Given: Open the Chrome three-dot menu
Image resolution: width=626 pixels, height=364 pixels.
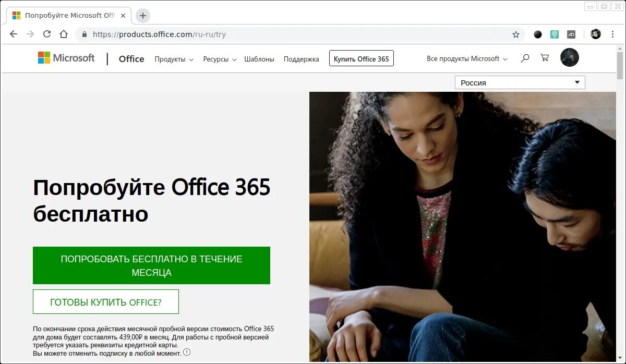Looking at the screenshot, I should (613, 34).
